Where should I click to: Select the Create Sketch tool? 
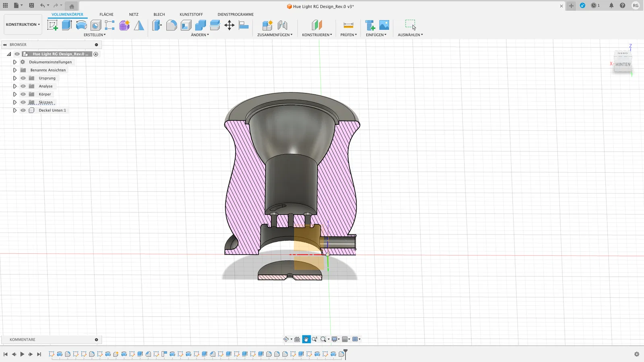53,25
